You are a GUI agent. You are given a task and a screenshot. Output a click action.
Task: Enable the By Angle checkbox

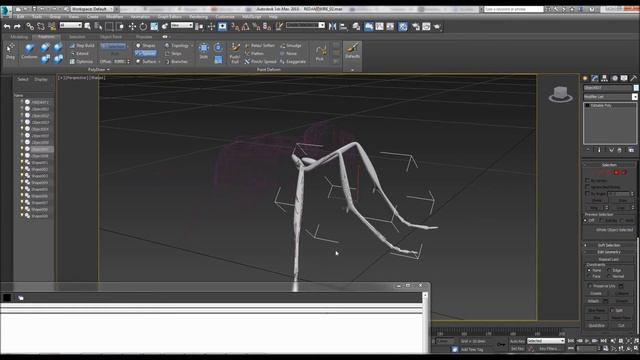point(588,193)
